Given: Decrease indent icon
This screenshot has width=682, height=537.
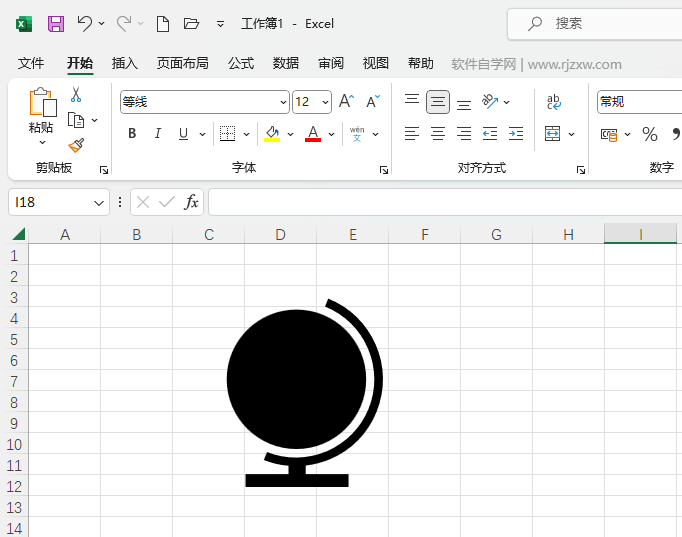Looking at the screenshot, I should pyautogui.click(x=490, y=134).
